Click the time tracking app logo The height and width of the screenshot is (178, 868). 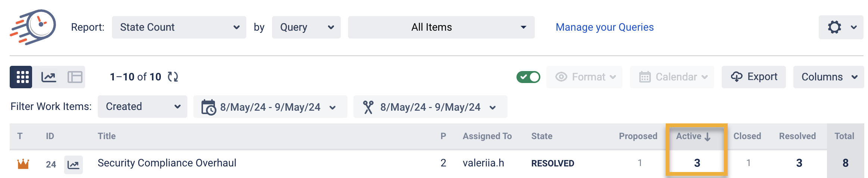[x=33, y=27]
